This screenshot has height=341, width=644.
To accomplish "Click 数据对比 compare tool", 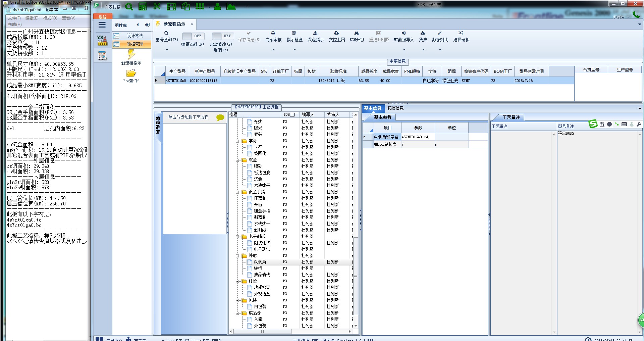I will (440, 37).
